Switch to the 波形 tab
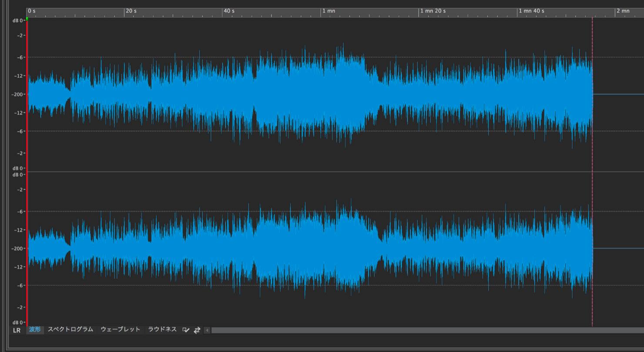The width and height of the screenshot is (644, 352). [x=35, y=329]
